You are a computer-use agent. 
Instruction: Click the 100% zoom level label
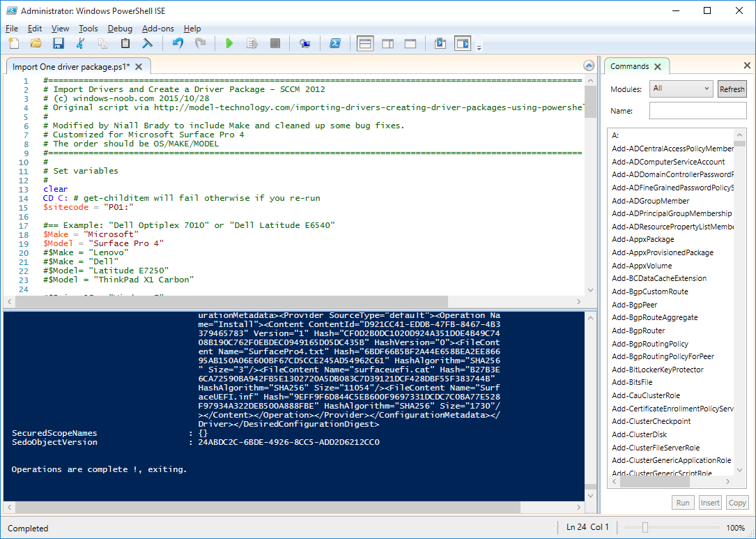(735, 528)
